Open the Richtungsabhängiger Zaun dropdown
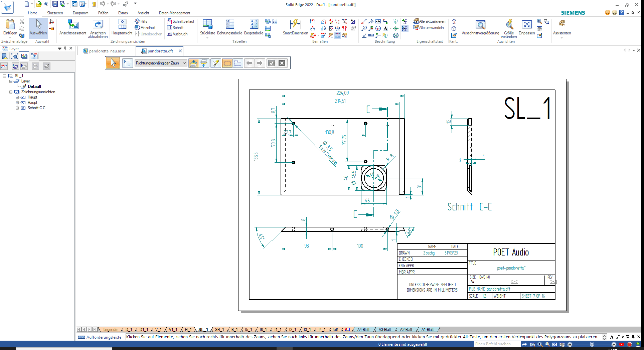This screenshot has width=644, height=350. tap(184, 63)
